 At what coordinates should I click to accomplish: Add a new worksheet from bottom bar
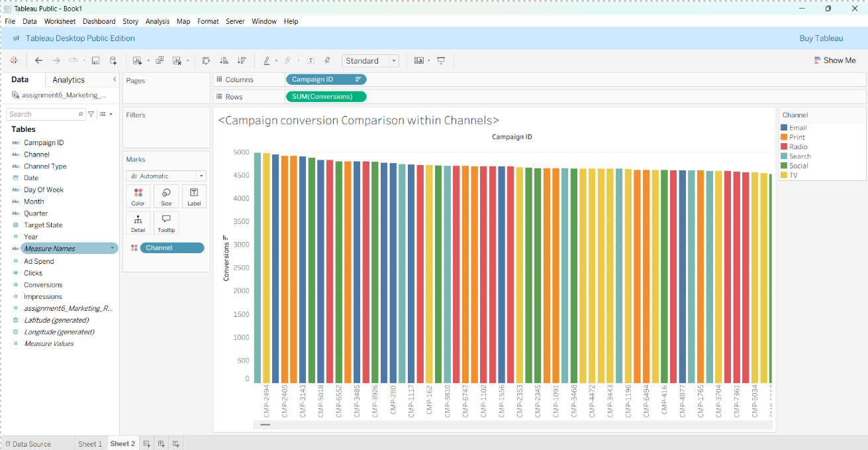coord(147,444)
